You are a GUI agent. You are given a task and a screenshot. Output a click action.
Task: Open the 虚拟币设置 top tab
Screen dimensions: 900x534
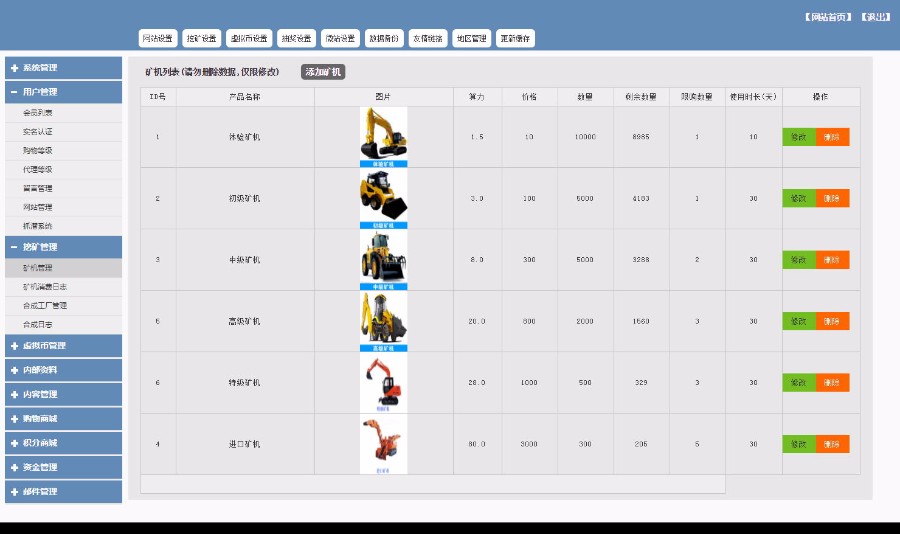[249, 38]
